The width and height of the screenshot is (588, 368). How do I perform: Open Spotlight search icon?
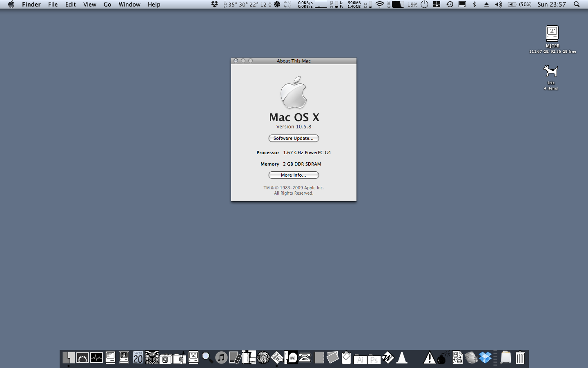(x=577, y=4)
